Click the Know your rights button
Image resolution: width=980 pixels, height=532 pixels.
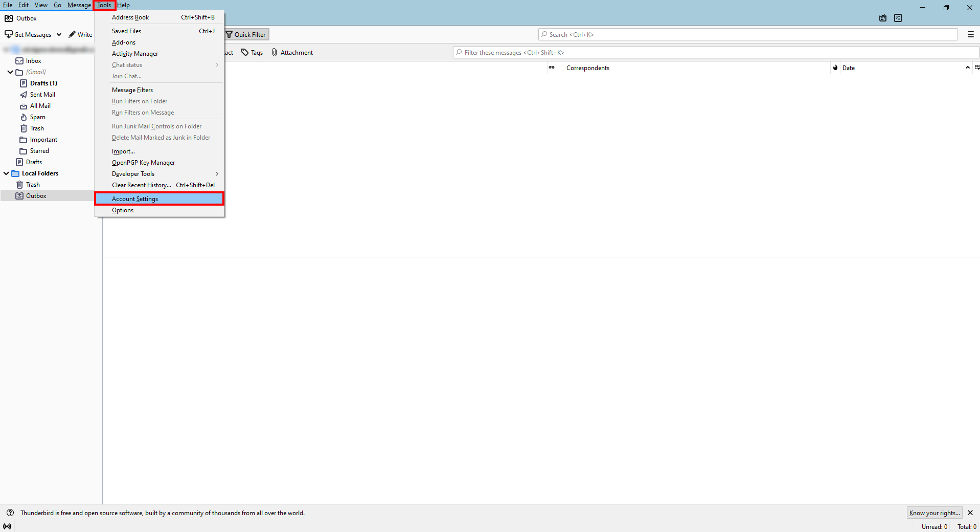[933, 513]
